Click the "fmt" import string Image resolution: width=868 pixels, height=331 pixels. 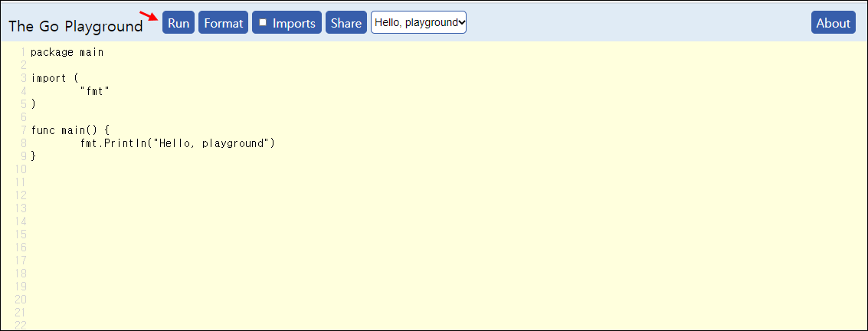click(95, 90)
